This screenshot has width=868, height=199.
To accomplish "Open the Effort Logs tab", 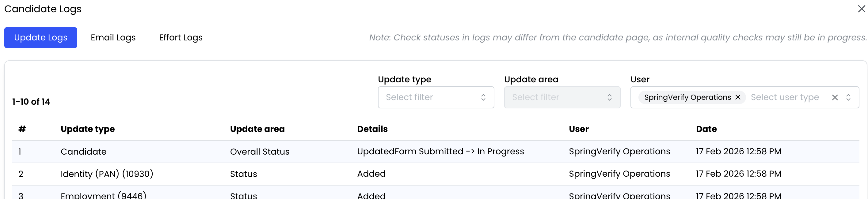I will (x=181, y=38).
